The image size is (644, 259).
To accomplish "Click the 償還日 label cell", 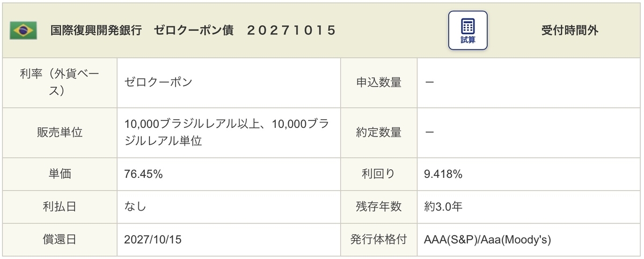I will (59, 240).
